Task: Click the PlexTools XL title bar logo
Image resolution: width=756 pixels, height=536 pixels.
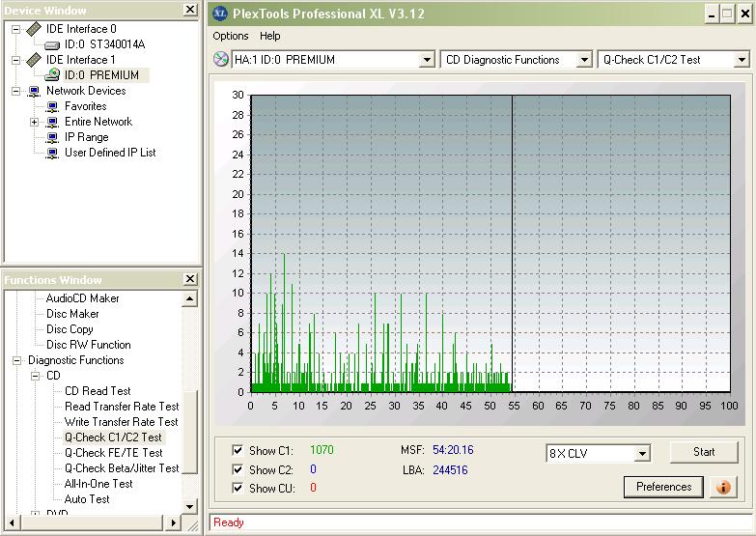Action: [x=220, y=13]
